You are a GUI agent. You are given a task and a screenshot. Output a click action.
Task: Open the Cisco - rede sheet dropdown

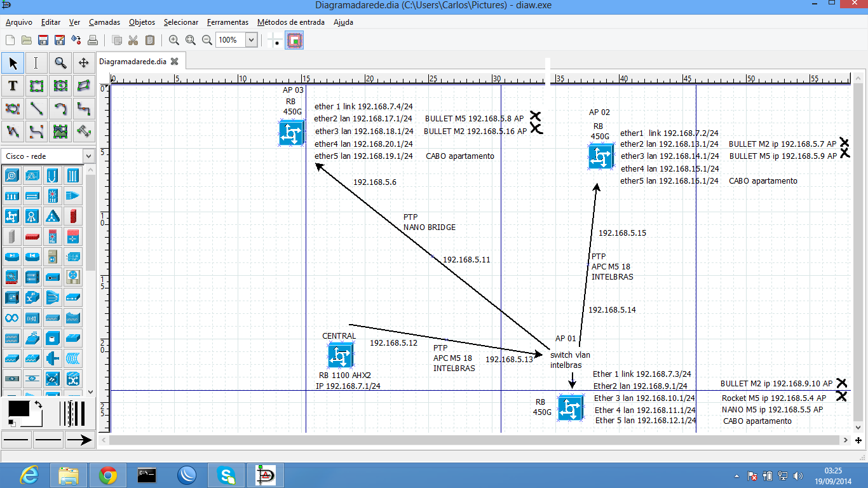(48, 156)
